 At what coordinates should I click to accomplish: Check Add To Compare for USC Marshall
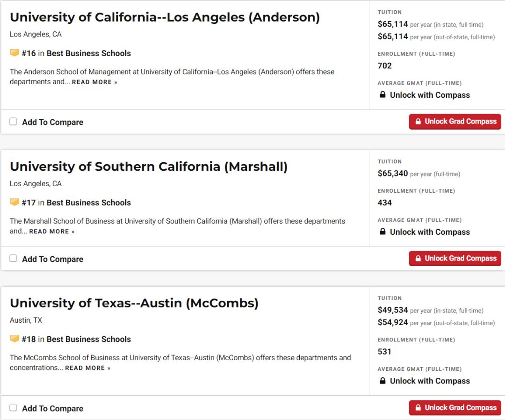pyautogui.click(x=13, y=258)
